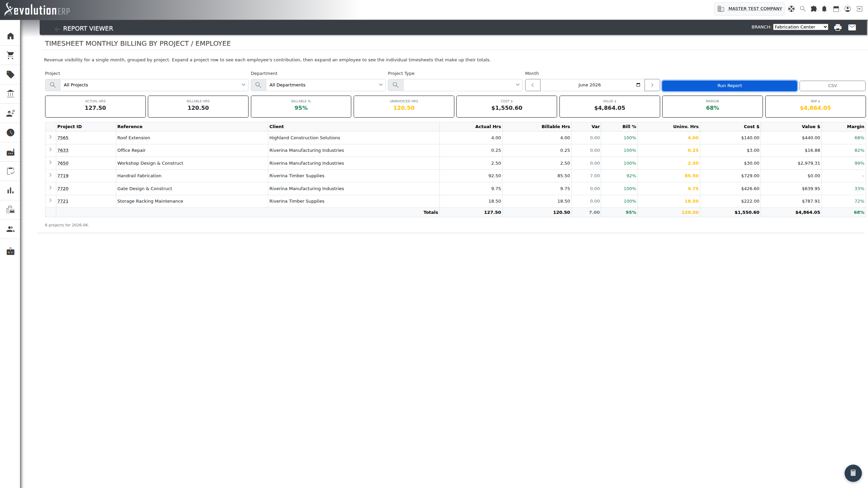
Task: Expand project 7721 Storage Racking row
Action: (x=51, y=201)
